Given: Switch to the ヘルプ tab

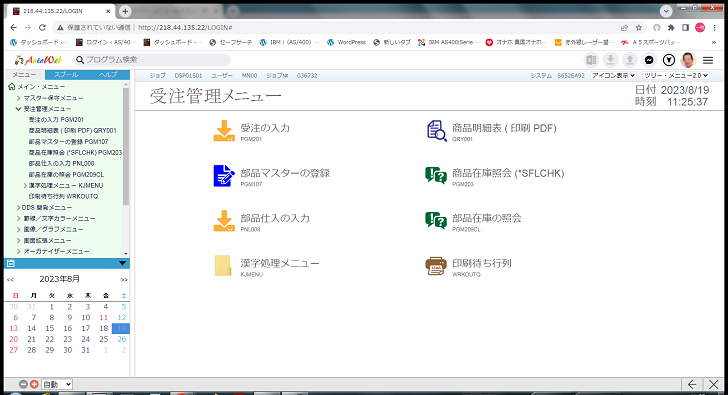Looking at the screenshot, I should tap(108, 74).
